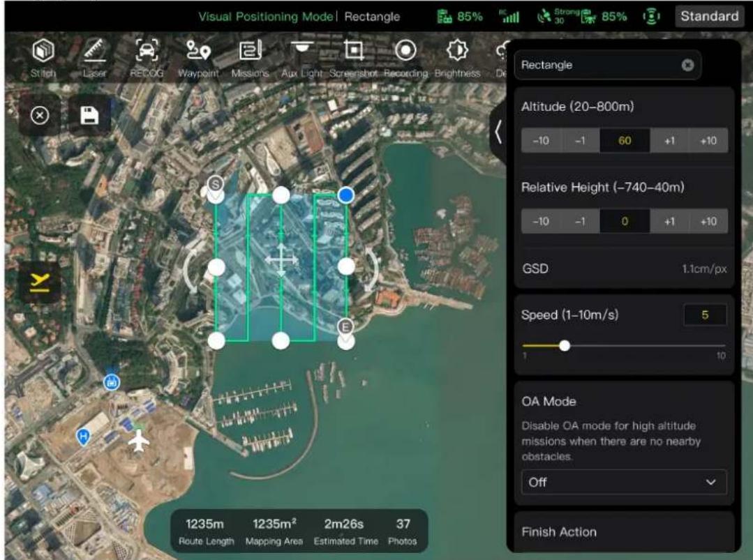Image resolution: width=753 pixels, height=560 pixels.
Task: Open the Stitch tool
Action: pos(43,58)
